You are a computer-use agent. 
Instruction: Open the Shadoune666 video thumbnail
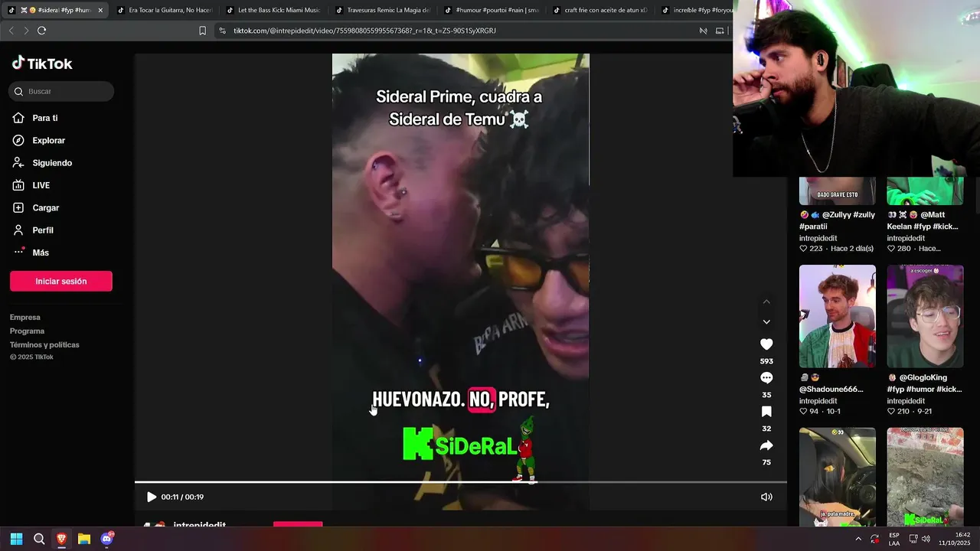point(838,316)
